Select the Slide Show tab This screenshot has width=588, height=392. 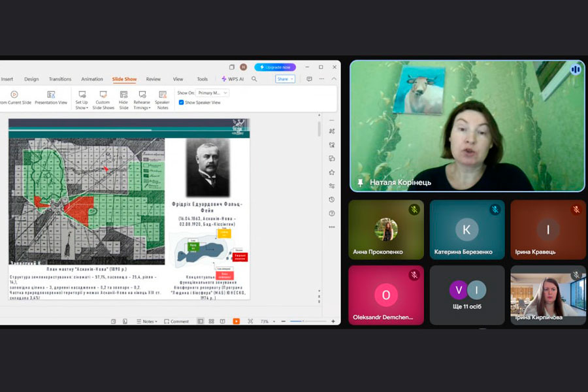coord(125,79)
